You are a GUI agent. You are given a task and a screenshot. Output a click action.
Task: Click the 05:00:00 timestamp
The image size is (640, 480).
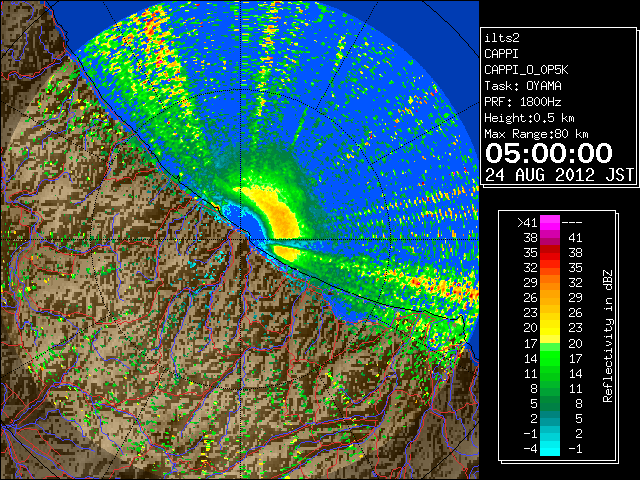[549, 153]
